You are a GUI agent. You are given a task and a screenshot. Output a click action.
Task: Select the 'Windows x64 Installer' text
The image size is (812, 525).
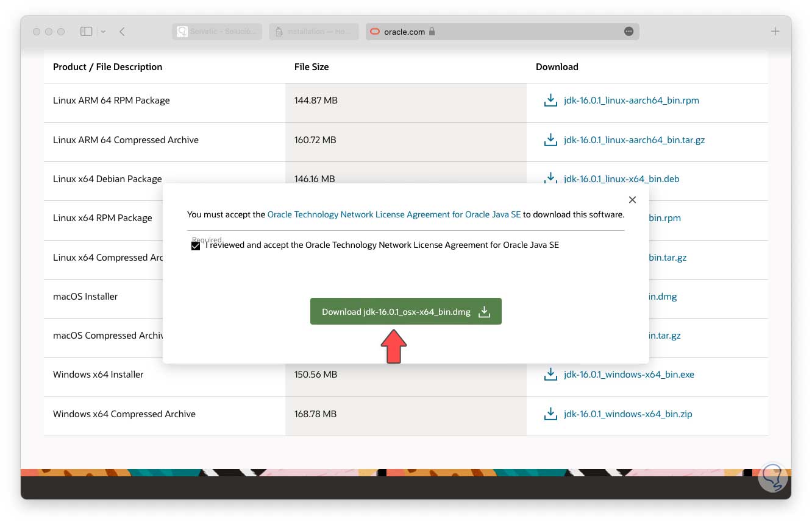coord(98,375)
